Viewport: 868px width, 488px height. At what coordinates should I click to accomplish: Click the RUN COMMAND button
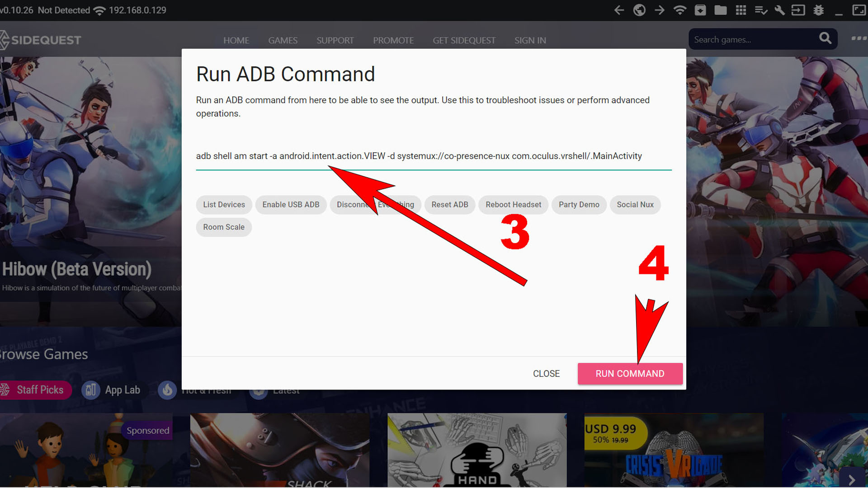click(x=630, y=374)
